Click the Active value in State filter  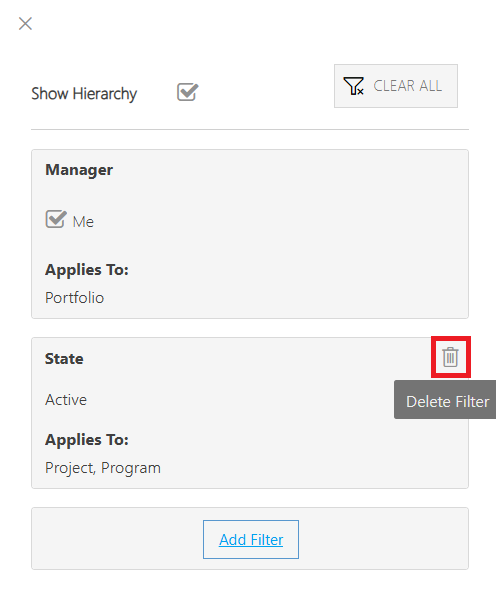(66, 400)
